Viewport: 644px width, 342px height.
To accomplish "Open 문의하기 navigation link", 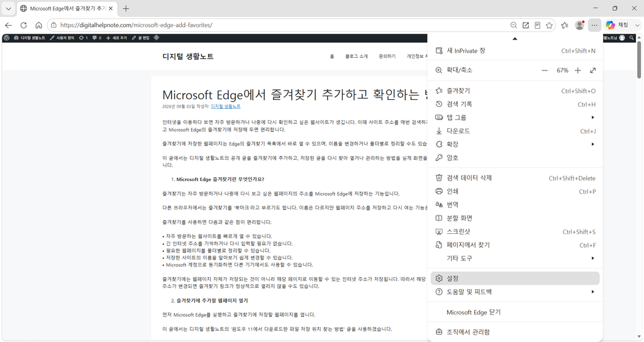I will pos(387,56).
